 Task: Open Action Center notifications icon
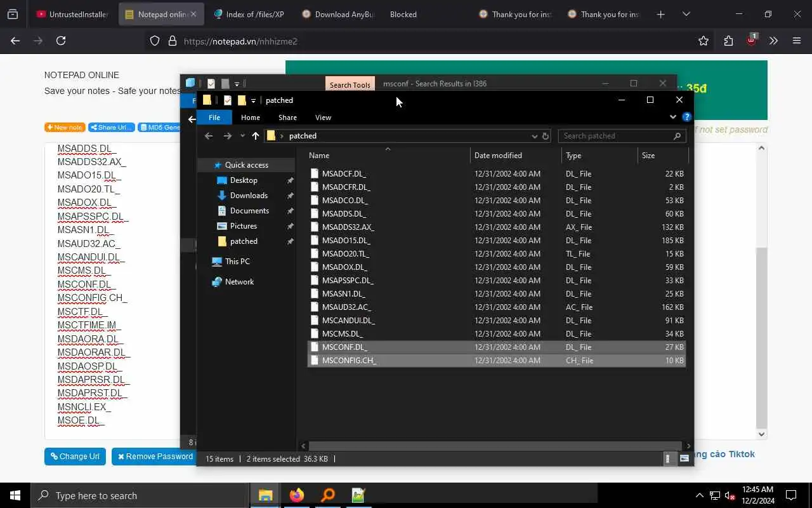click(x=791, y=495)
